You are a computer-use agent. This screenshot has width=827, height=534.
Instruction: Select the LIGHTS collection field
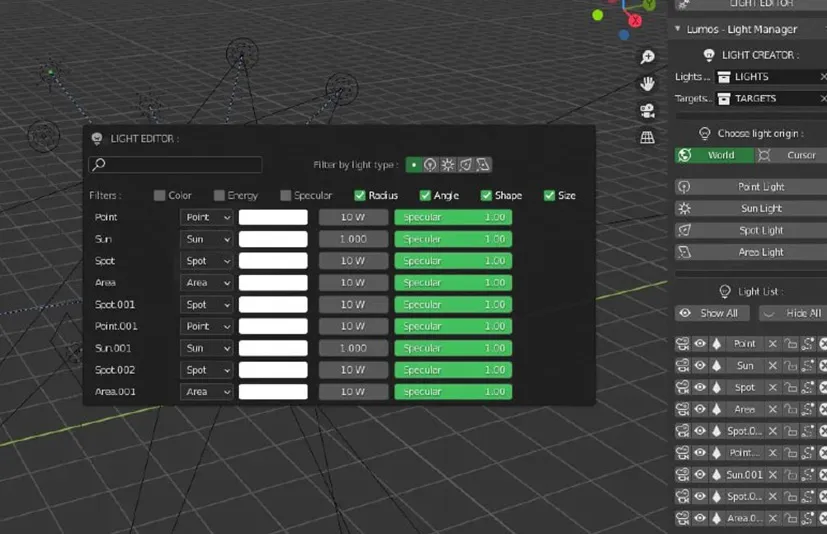tap(771, 77)
